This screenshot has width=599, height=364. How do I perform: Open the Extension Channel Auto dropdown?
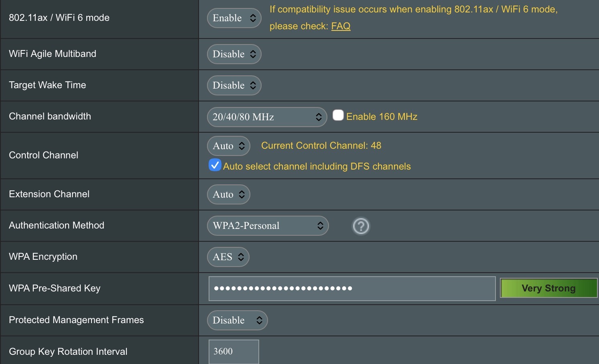229,194
